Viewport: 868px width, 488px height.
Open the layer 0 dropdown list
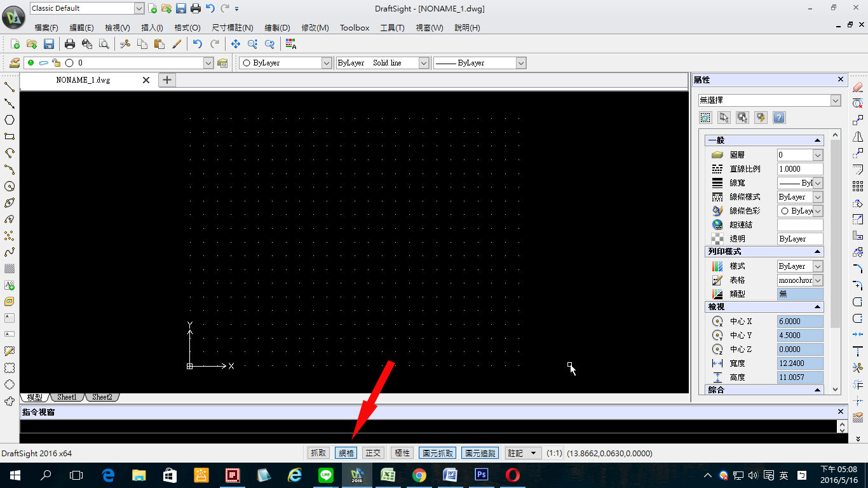pyautogui.click(x=208, y=63)
